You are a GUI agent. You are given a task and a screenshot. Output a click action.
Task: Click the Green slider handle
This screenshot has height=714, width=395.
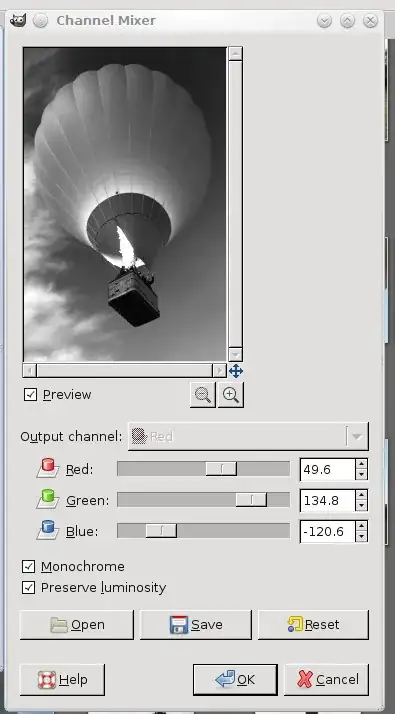251,500
